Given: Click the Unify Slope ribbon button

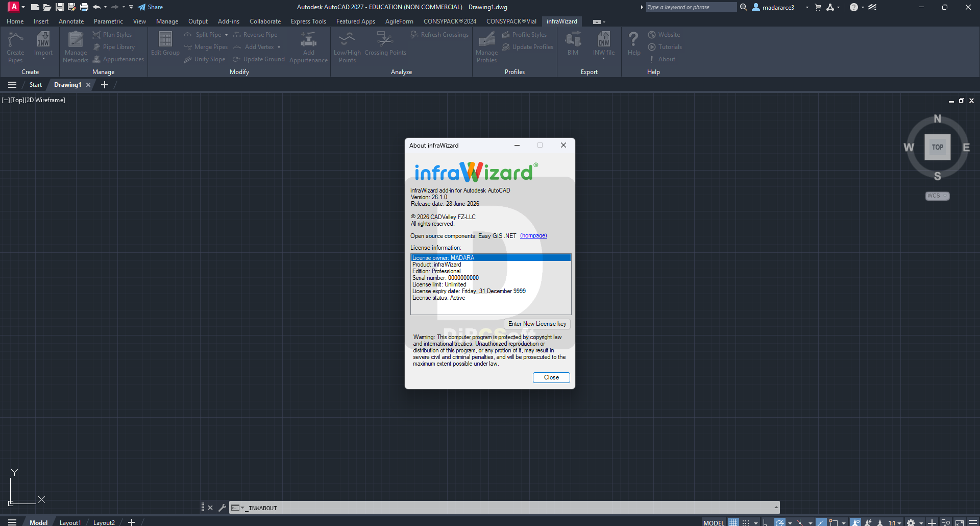Looking at the screenshot, I should pos(205,59).
